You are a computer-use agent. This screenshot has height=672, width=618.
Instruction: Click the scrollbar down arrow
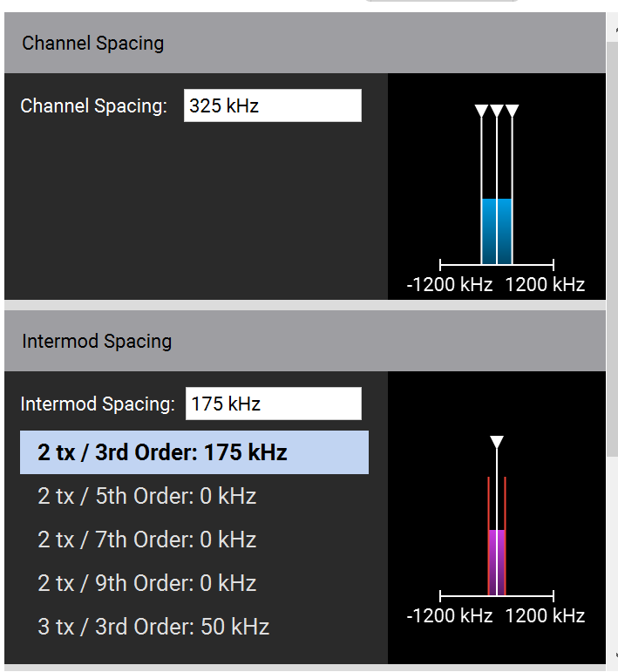tap(613, 655)
